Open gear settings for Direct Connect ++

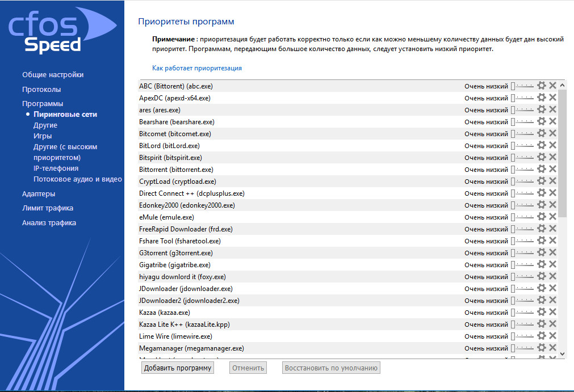[542, 193]
